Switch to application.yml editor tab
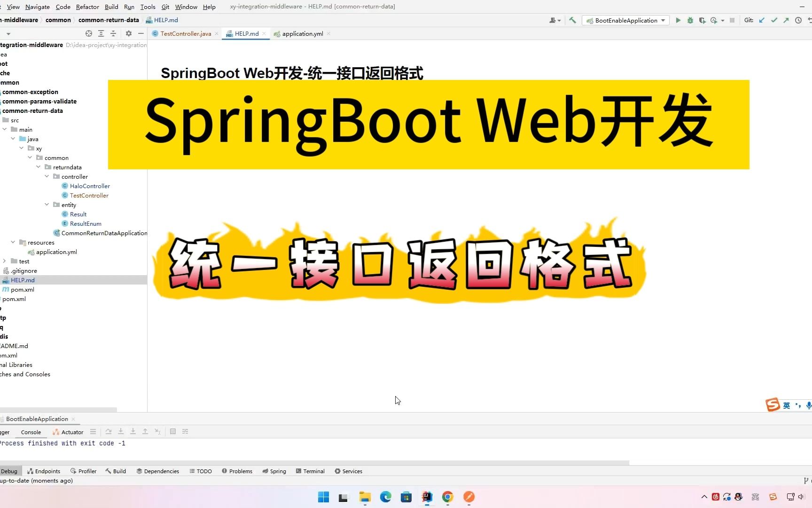Image resolution: width=812 pixels, height=508 pixels. click(x=303, y=33)
